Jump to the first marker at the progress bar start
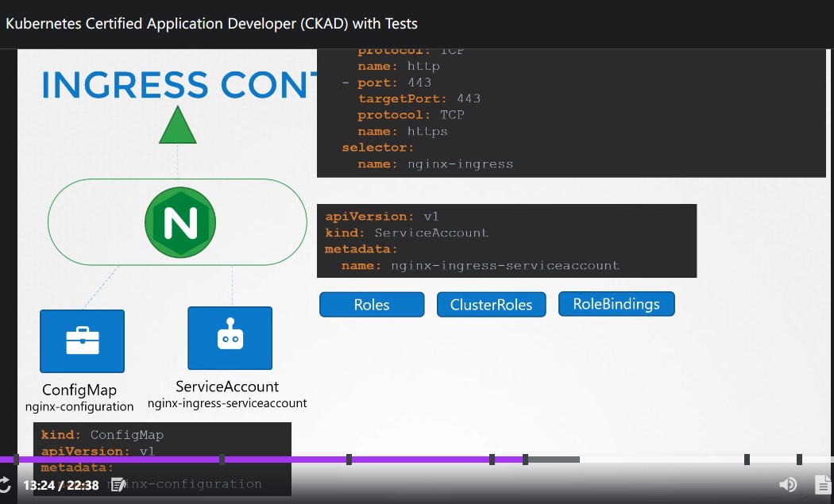This screenshot has height=504, width=834. (x=16, y=460)
